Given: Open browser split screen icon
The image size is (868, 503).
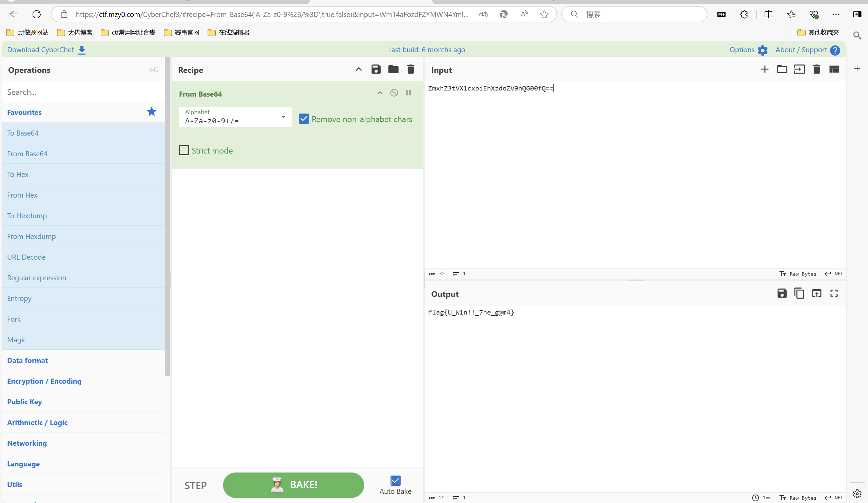Looking at the screenshot, I should click(x=769, y=14).
